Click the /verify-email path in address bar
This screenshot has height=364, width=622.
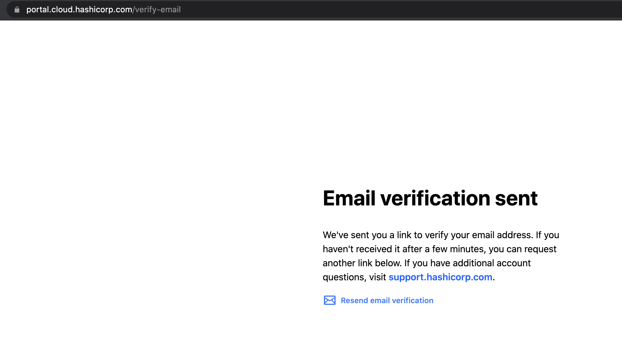157,10
